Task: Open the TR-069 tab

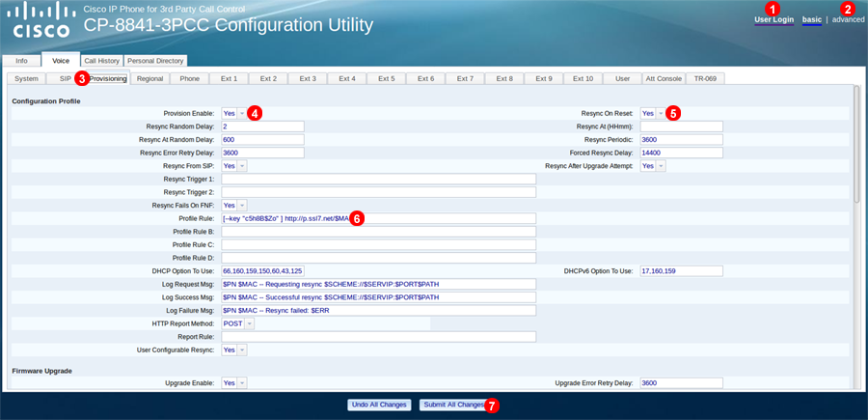Action: tap(705, 78)
